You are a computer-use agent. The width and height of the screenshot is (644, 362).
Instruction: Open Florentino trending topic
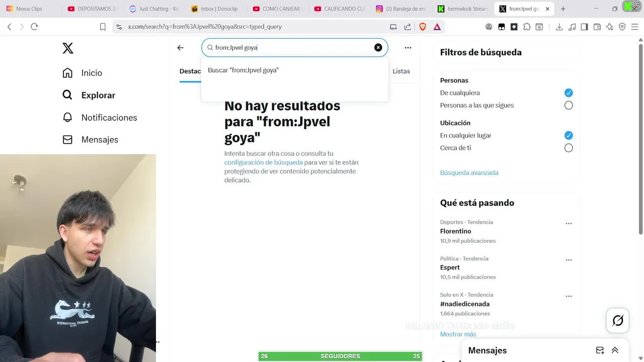455,231
